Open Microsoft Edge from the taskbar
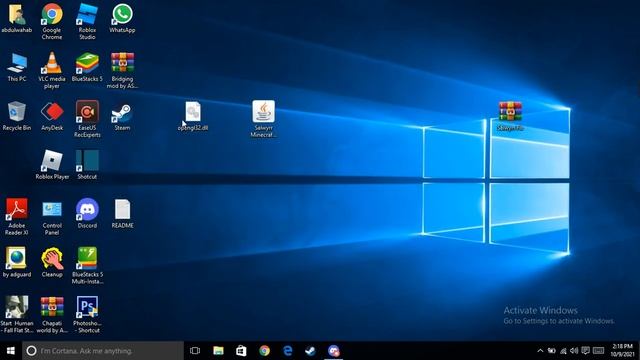 click(287, 351)
